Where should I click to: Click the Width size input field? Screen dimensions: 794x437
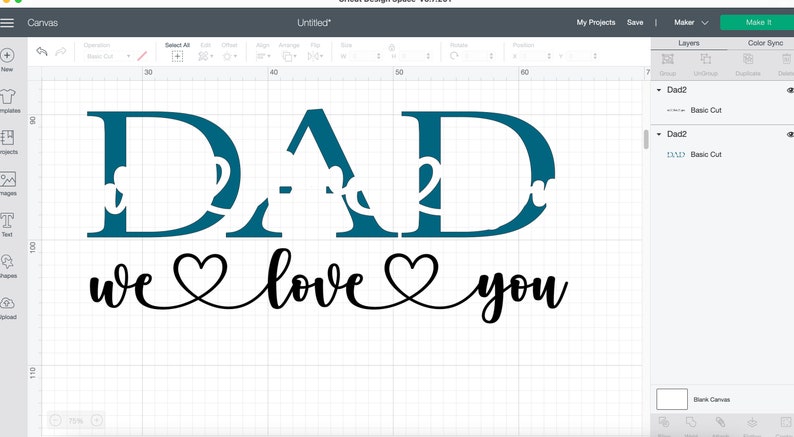[x=364, y=56]
